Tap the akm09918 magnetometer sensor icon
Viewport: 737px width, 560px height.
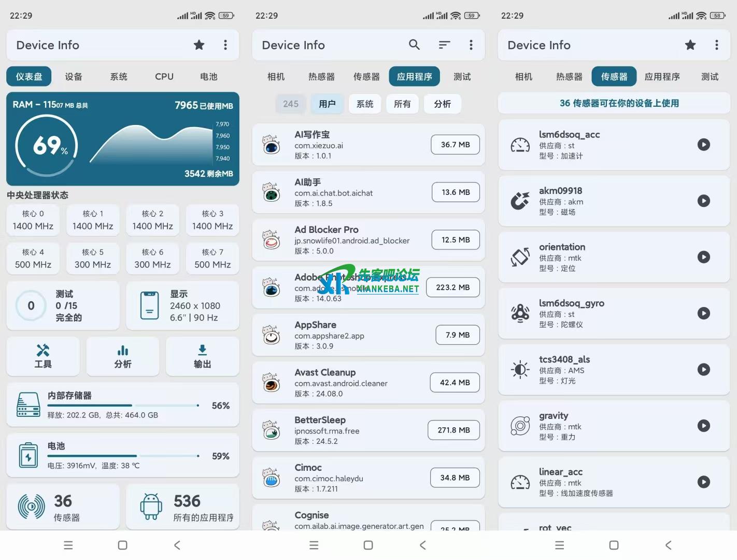[x=520, y=201]
